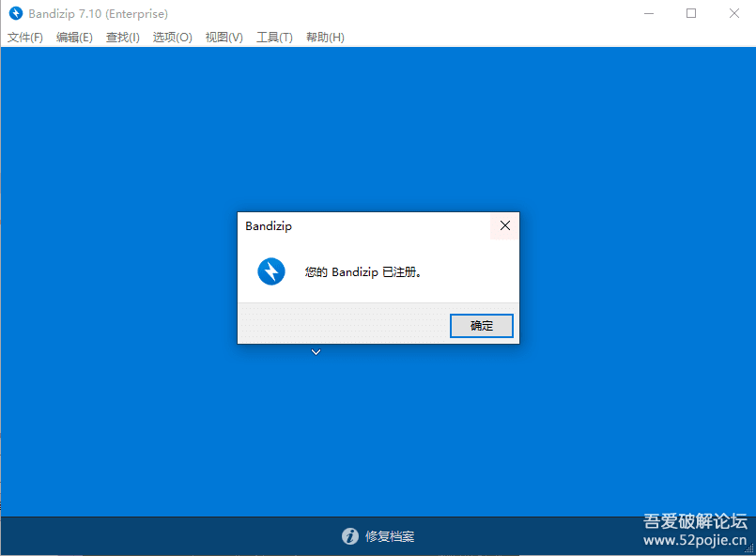Expand the chevron arrow below the dialog
The height and width of the screenshot is (556, 756).
[316, 352]
